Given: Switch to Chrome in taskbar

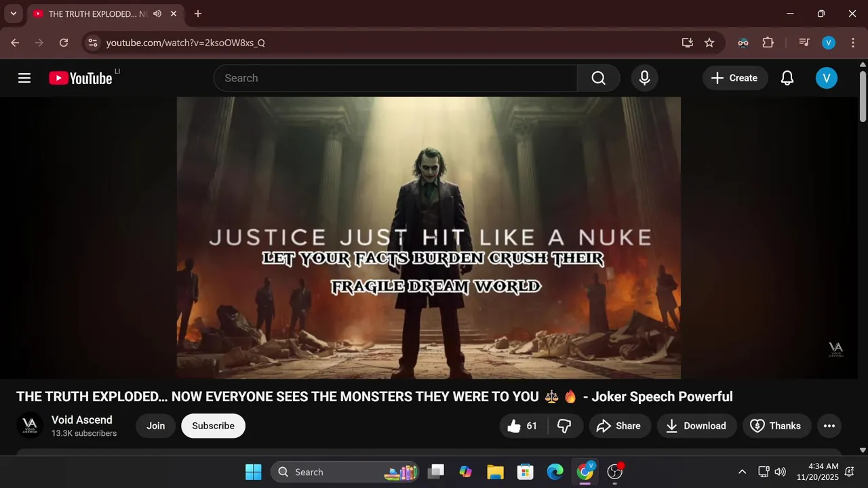Looking at the screenshot, I should point(585,472).
